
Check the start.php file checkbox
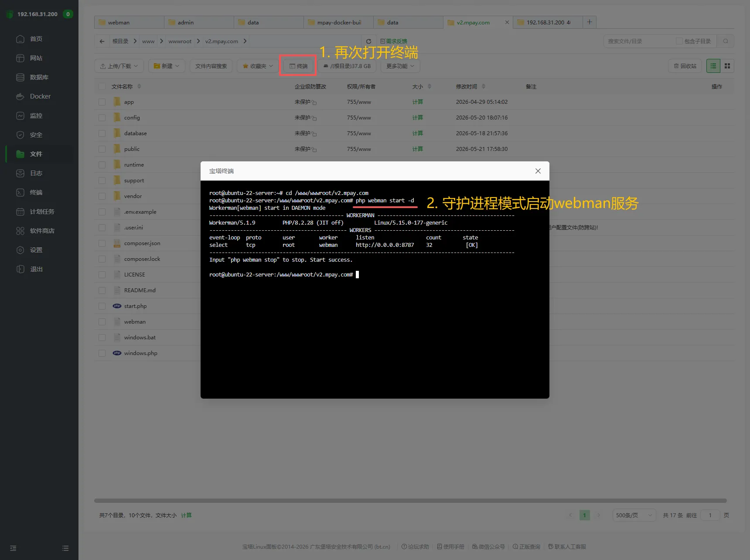tap(102, 306)
